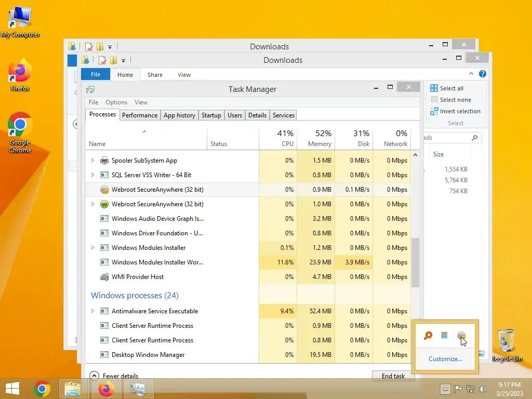Open the My Computer desktop icon
Image resolution: width=532 pixels, height=399 pixels.
(20, 22)
